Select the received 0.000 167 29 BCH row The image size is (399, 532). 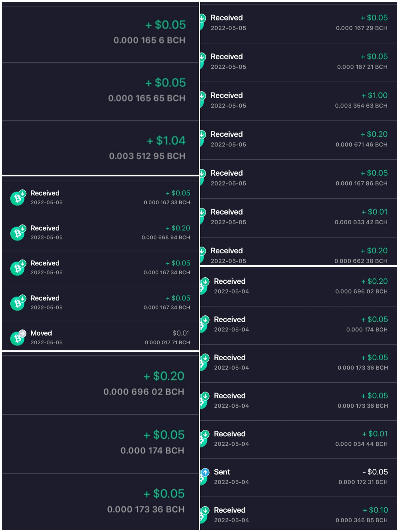click(x=298, y=24)
